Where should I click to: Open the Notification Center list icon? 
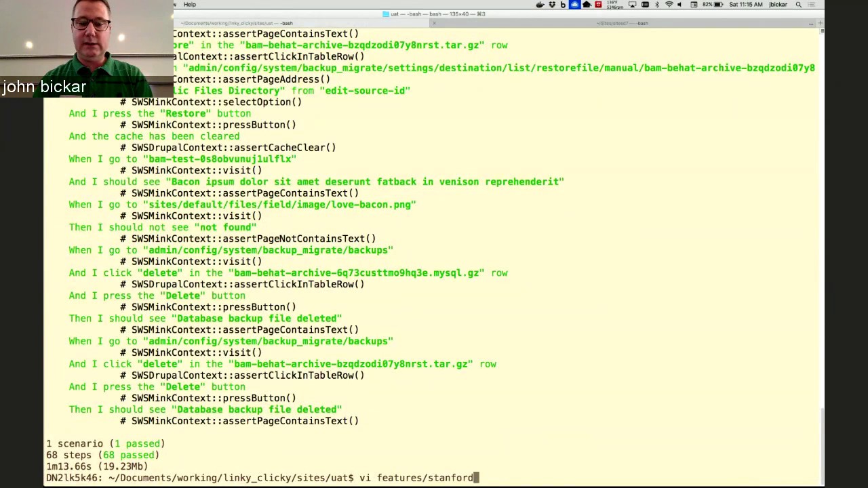[x=811, y=5]
